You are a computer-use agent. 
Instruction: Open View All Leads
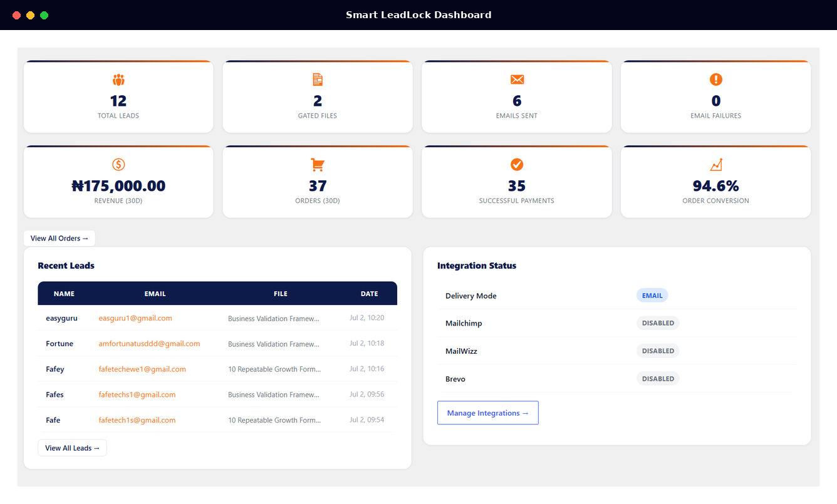coord(73,448)
